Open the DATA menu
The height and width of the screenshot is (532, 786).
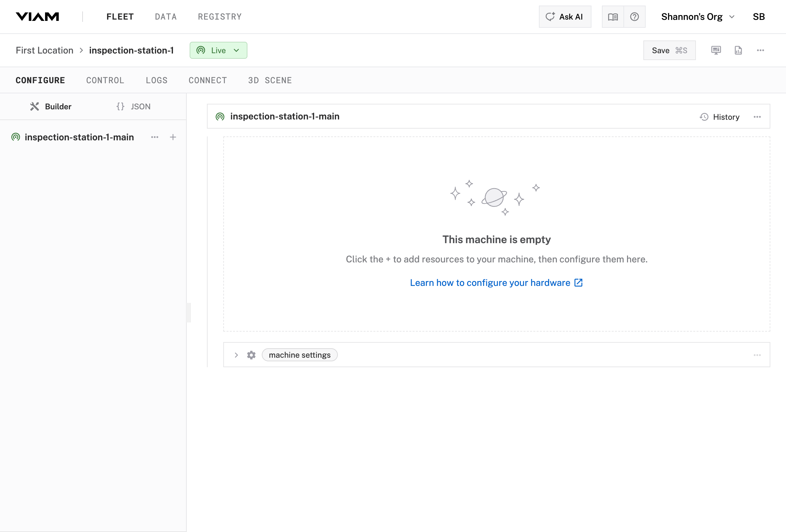(x=166, y=17)
